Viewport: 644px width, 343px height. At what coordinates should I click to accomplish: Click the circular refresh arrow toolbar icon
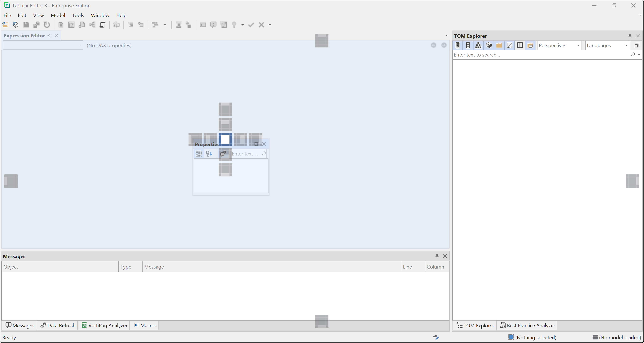[x=47, y=25]
